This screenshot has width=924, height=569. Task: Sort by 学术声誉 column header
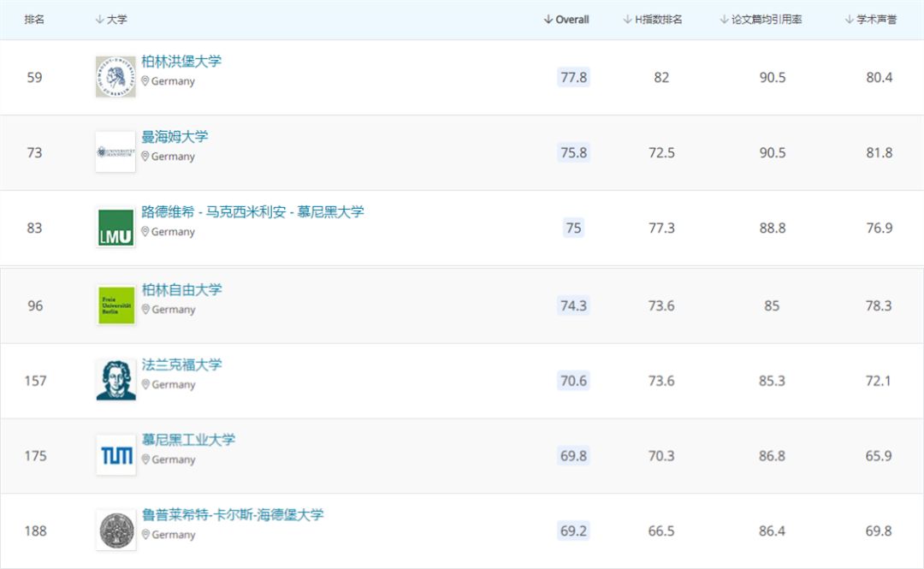coord(871,20)
